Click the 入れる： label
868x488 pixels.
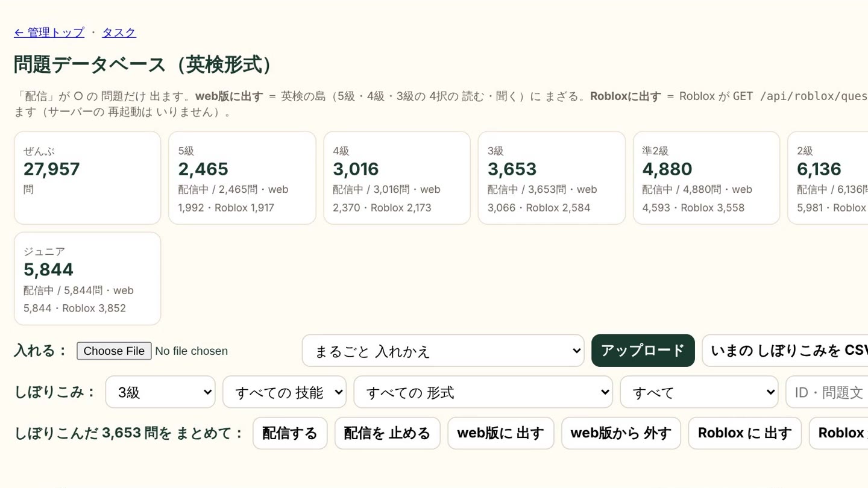(42, 351)
